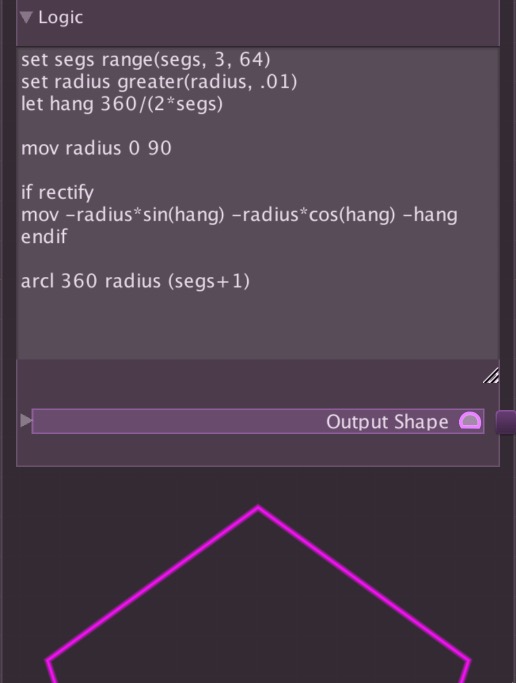Click the 'let hang 360/(2*segs)' line
This screenshot has width=516, height=683.
[122, 104]
